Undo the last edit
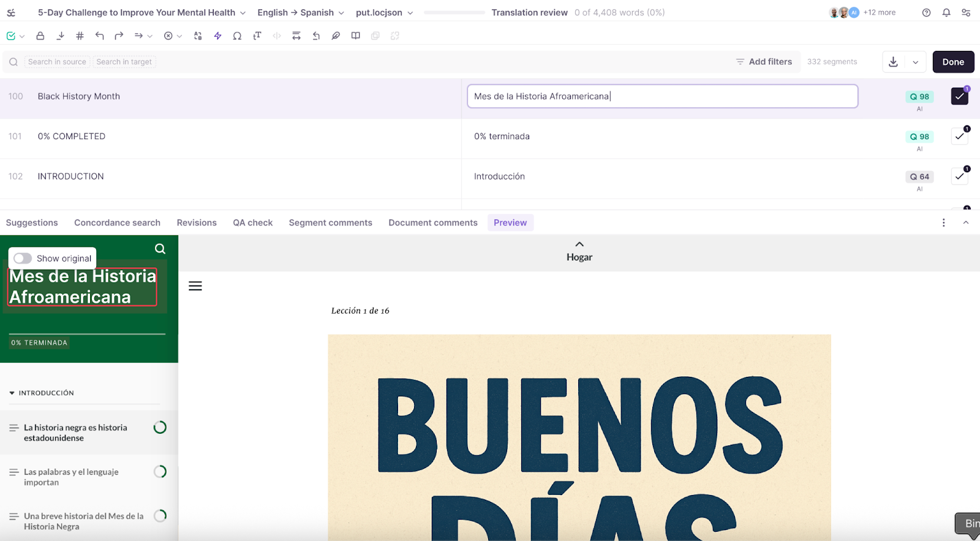This screenshot has height=541, width=980. click(x=99, y=36)
